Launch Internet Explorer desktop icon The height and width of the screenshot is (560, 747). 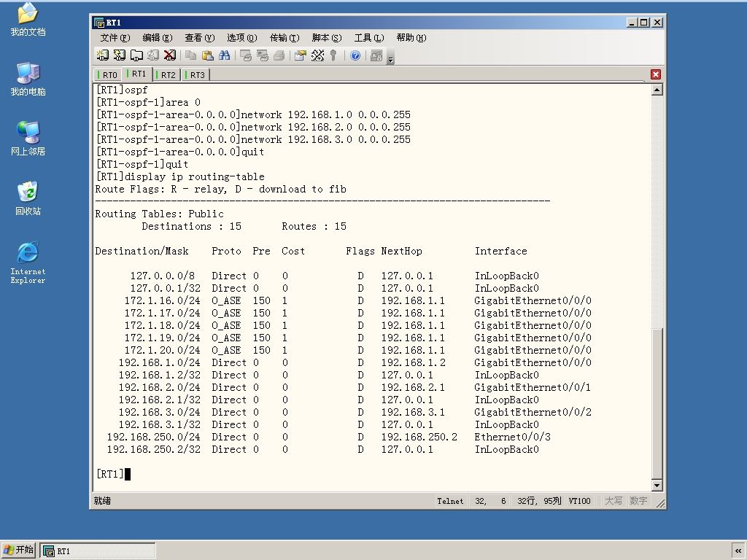(28, 262)
